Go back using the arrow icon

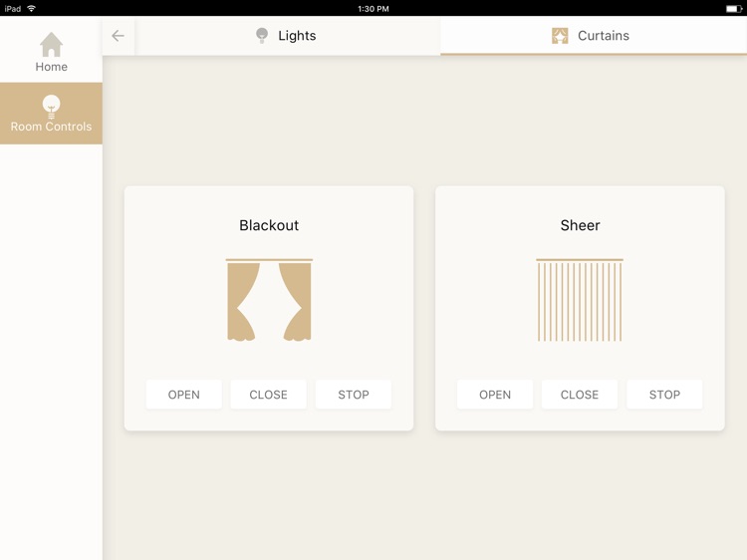[118, 36]
